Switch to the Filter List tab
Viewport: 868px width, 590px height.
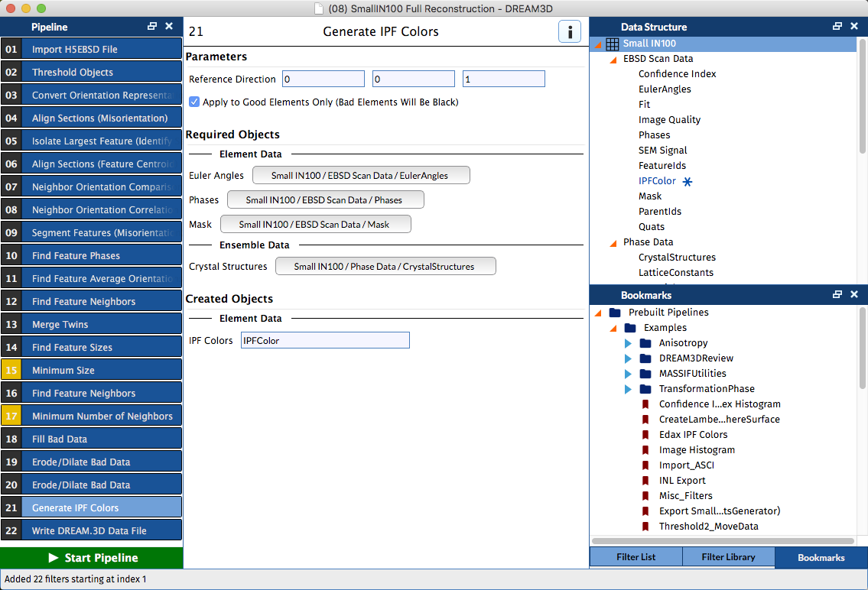pyautogui.click(x=636, y=557)
